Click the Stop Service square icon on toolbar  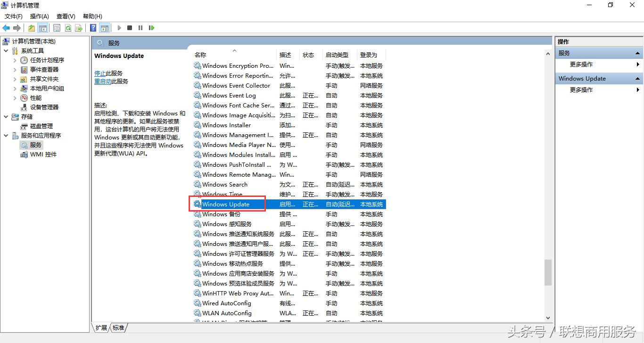(129, 27)
